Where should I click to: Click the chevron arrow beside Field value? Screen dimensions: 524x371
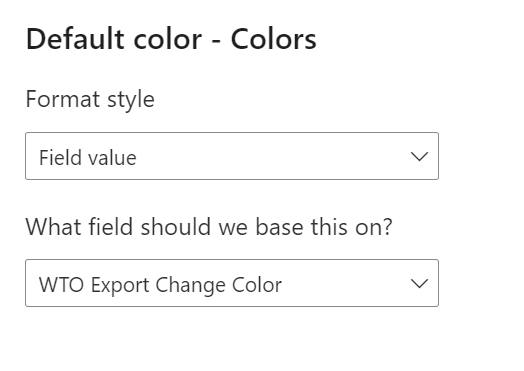click(x=419, y=156)
